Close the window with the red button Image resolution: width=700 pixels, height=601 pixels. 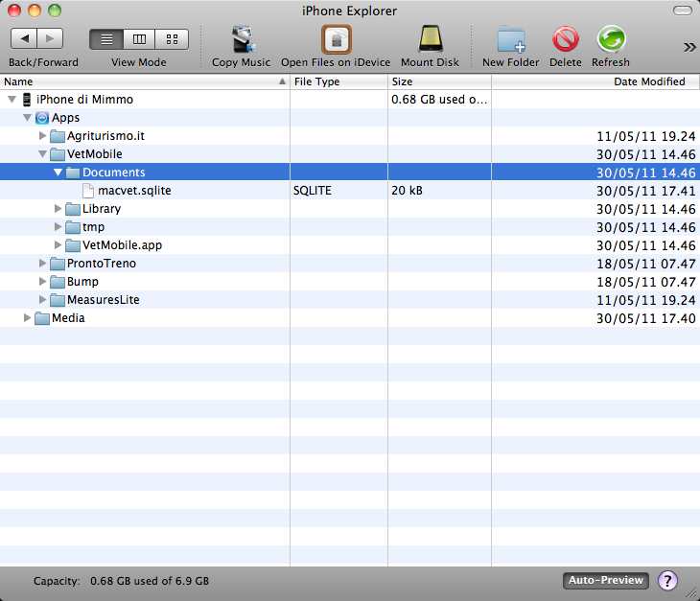click(14, 10)
